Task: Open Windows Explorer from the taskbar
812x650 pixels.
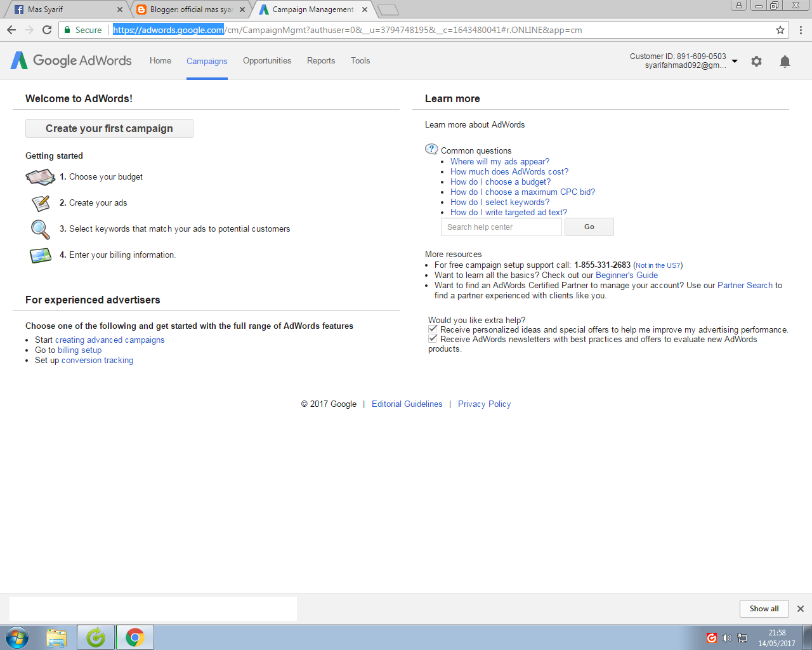Action: tap(56, 637)
